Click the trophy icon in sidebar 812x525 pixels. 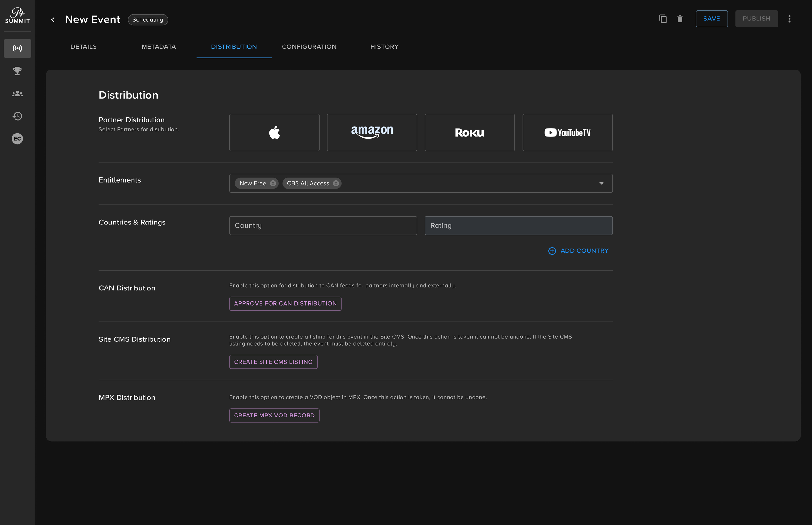tap(18, 71)
